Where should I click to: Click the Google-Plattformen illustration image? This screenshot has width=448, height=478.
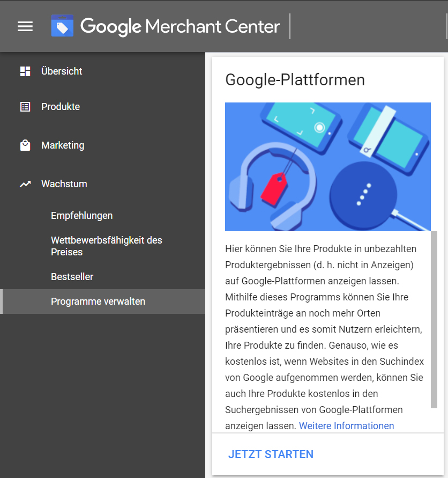pyautogui.click(x=327, y=167)
